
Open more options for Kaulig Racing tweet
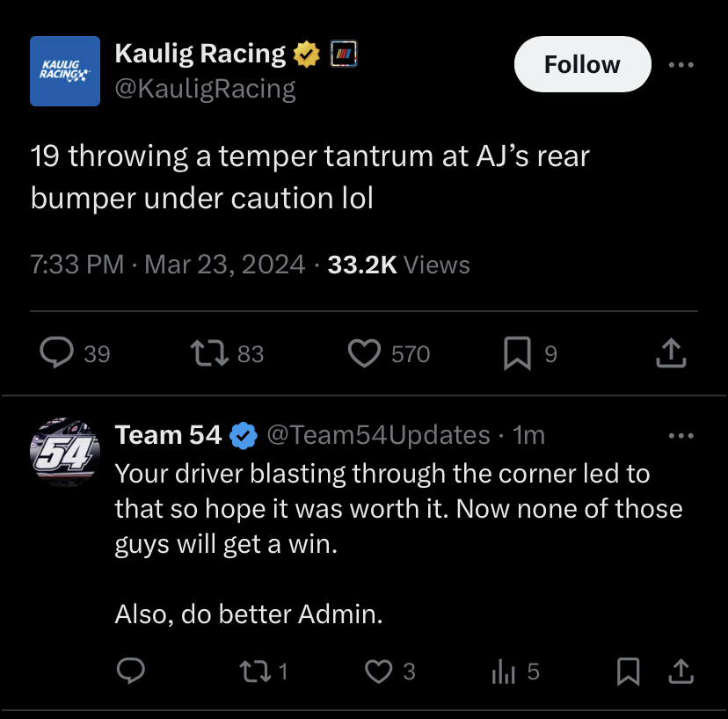pos(681,65)
